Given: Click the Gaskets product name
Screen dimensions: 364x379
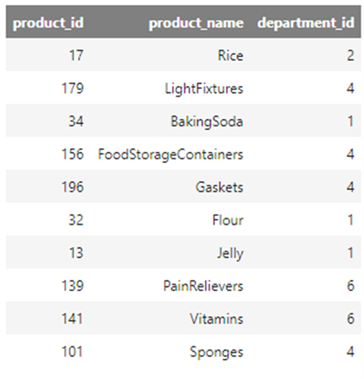Looking at the screenshot, I should [x=219, y=187].
